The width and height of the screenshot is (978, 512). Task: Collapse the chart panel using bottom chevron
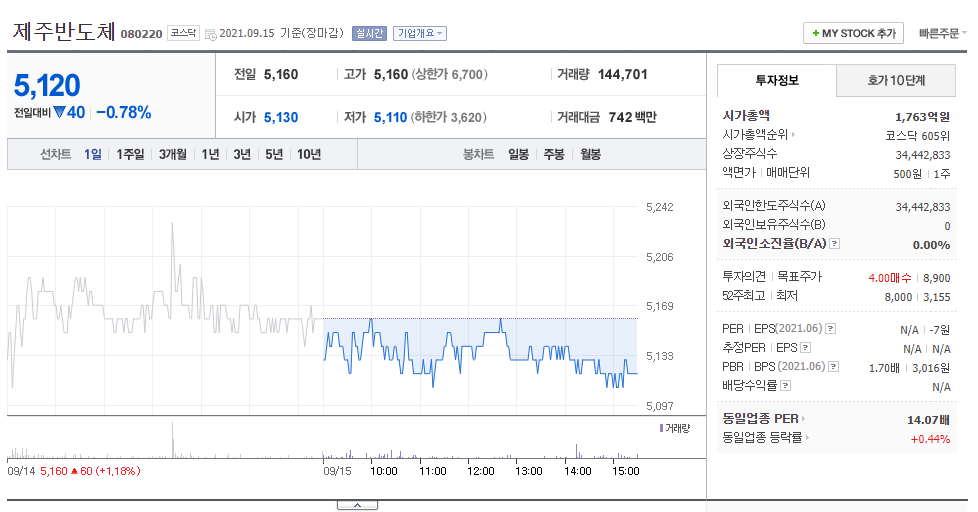pos(357,505)
